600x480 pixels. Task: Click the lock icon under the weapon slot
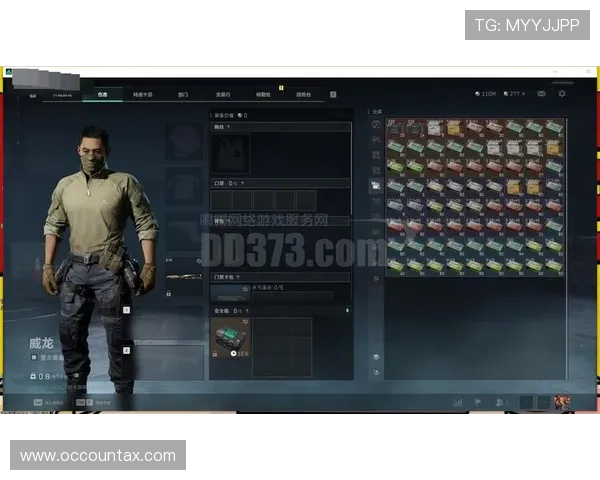tap(168, 293)
